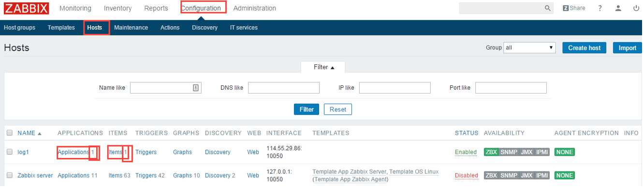
Task: Click the Create host button
Action: tap(585, 48)
